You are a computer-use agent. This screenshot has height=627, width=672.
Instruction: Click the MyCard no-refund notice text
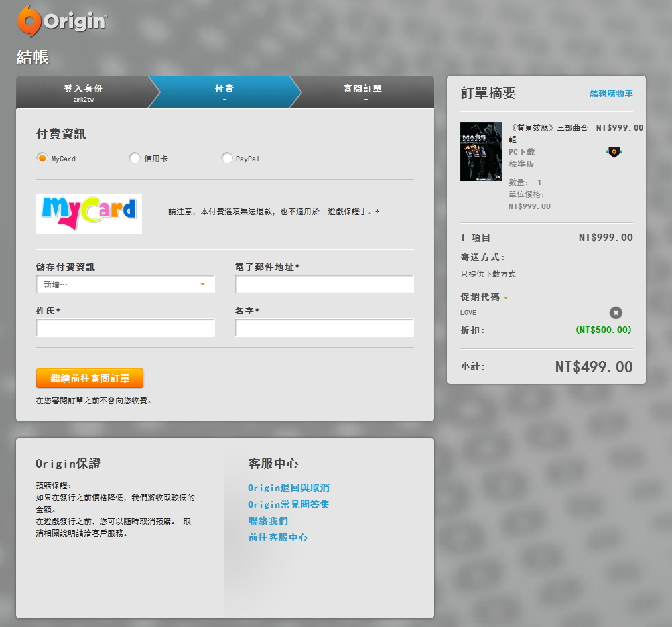click(274, 212)
